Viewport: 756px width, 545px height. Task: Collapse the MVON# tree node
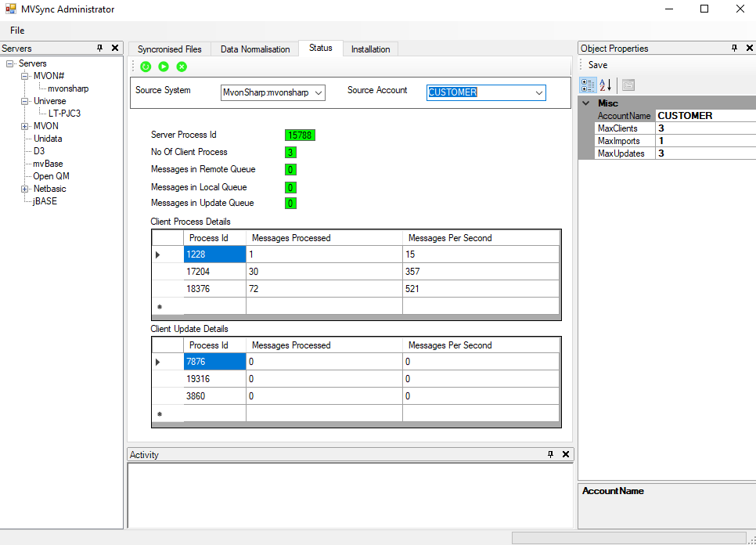24,76
